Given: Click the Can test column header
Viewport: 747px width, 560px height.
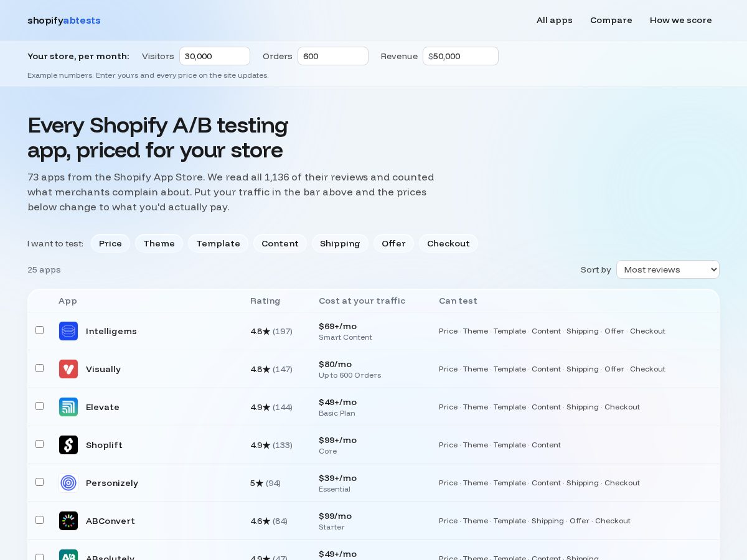Looking at the screenshot, I should click(458, 301).
